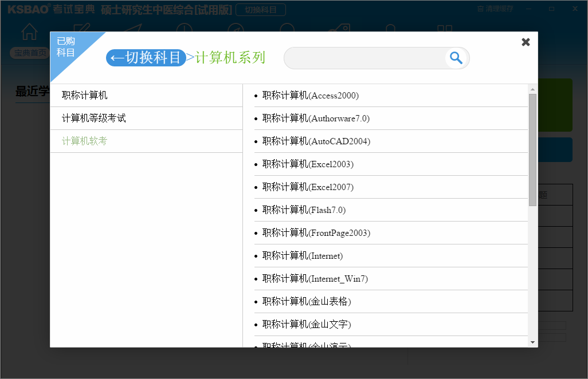Click 宝典首页 label in main window
This screenshot has height=379, width=588.
coord(30,53)
